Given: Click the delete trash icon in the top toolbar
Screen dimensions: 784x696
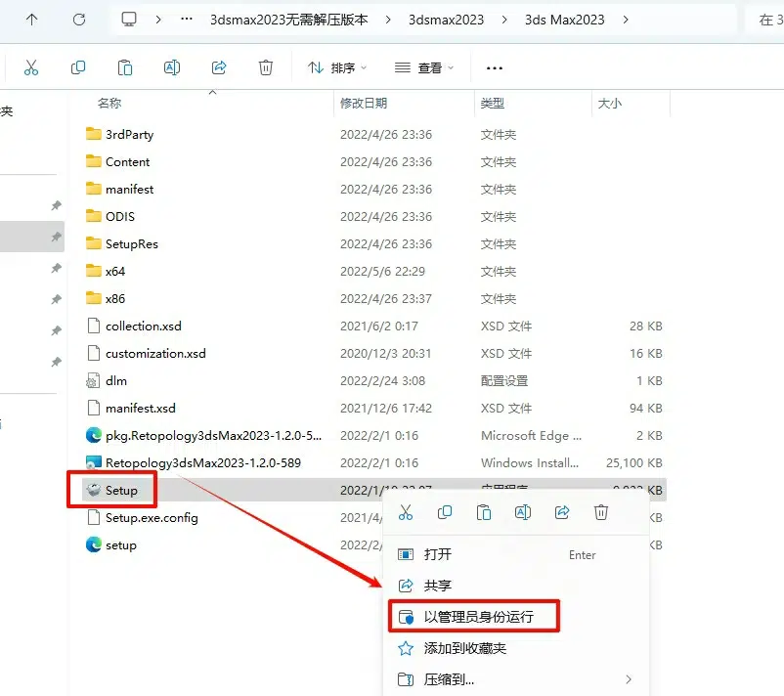Looking at the screenshot, I should click(x=266, y=67).
